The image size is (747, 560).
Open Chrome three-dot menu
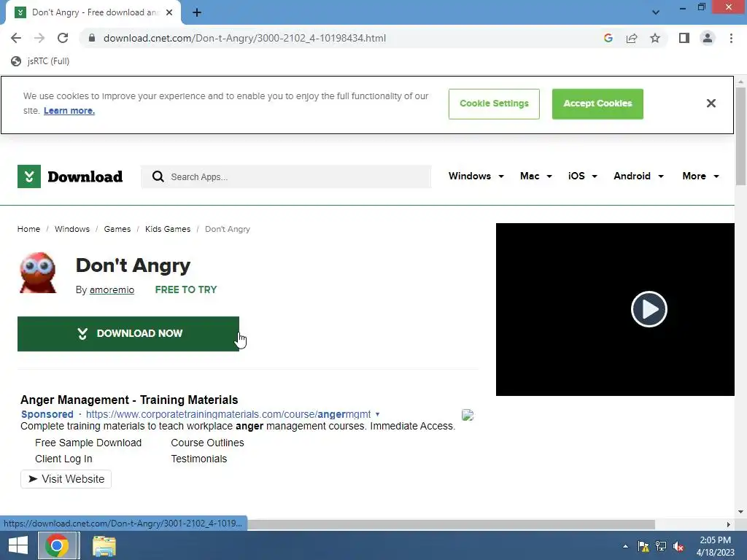point(731,38)
